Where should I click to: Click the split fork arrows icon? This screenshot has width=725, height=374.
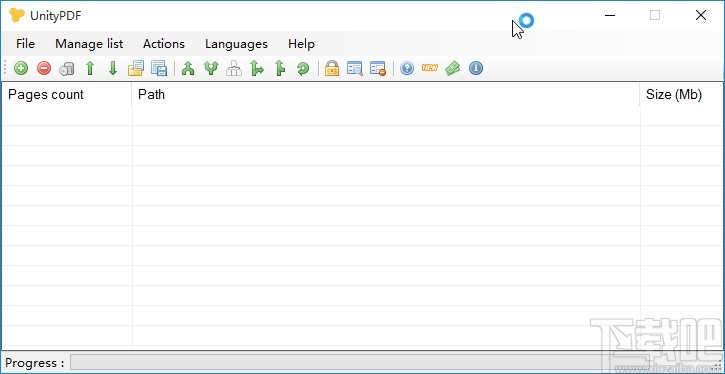point(211,68)
